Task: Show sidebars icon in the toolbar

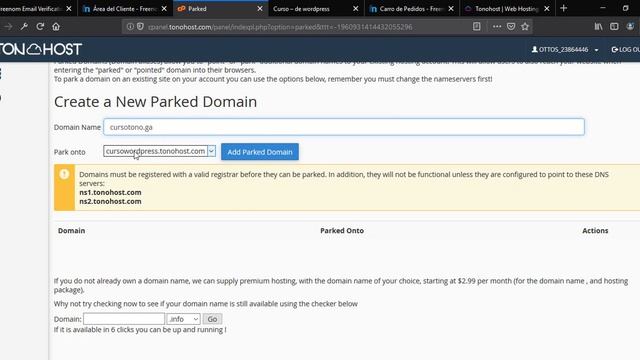Action: tap(614, 27)
